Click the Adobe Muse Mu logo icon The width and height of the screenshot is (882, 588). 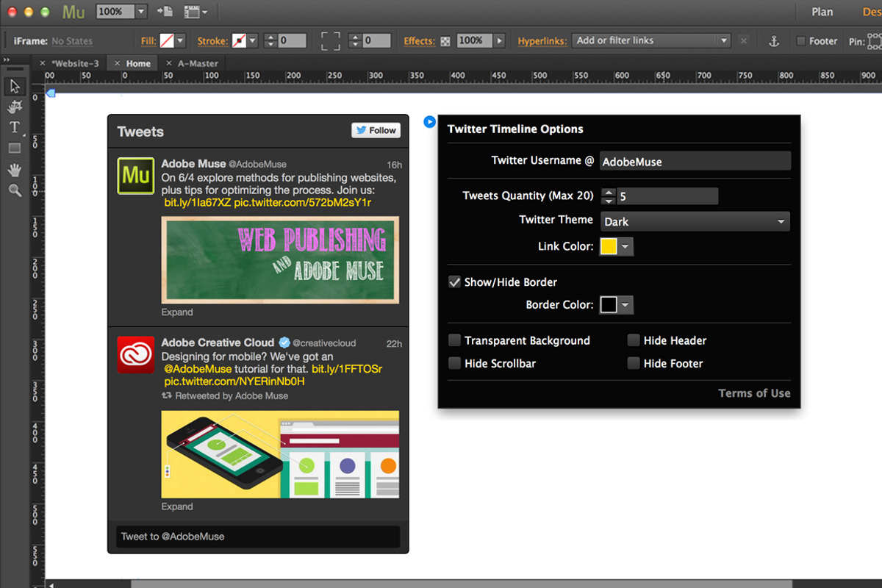point(73,12)
